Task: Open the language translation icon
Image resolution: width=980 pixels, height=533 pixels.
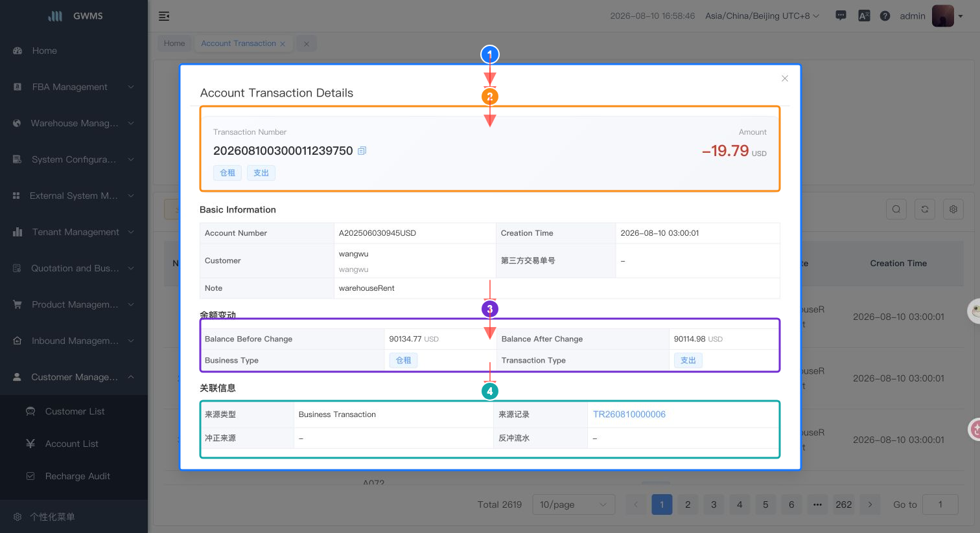Action: click(864, 16)
